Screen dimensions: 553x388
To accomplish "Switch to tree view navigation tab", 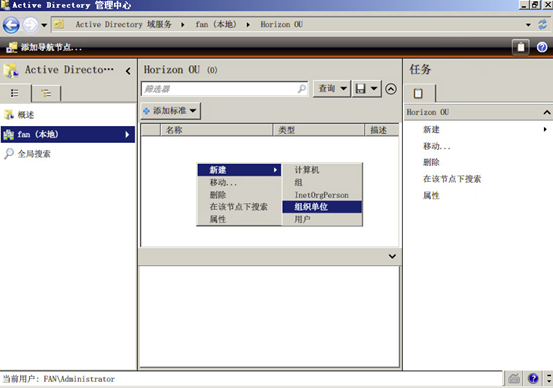I will click(x=46, y=93).
